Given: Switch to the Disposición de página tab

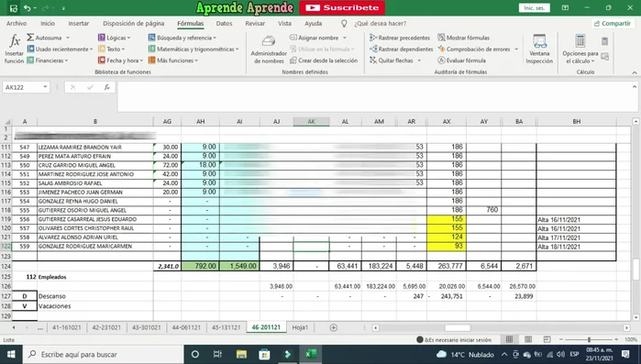Looking at the screenshot, I should (134, 23).
